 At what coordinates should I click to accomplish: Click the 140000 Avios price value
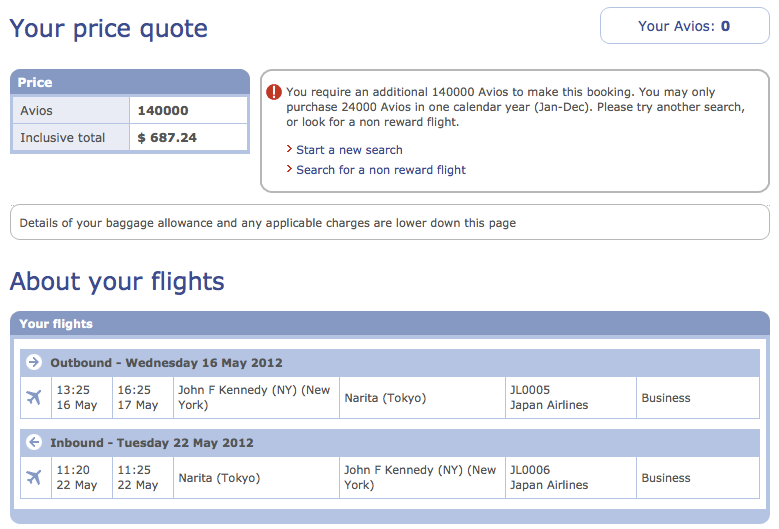(x=163, y=110)
